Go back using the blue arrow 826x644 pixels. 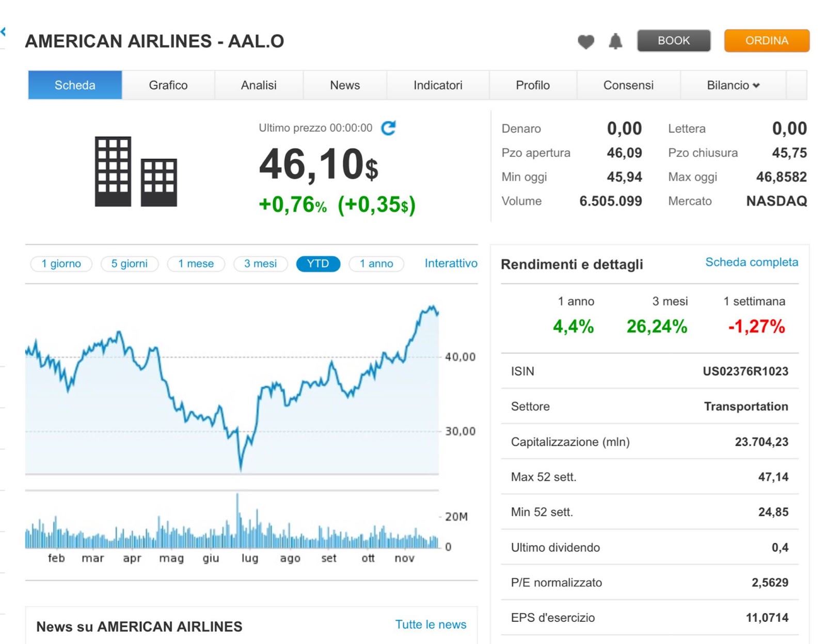[x=3, y=32]
